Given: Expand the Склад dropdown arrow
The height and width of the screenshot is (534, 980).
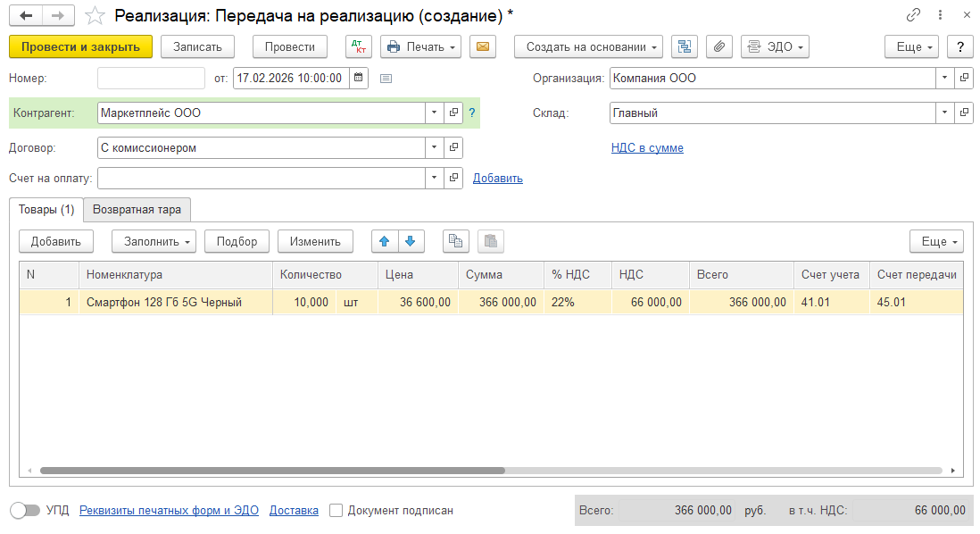Looking at the screenshot, I should (x=945, y=113).
